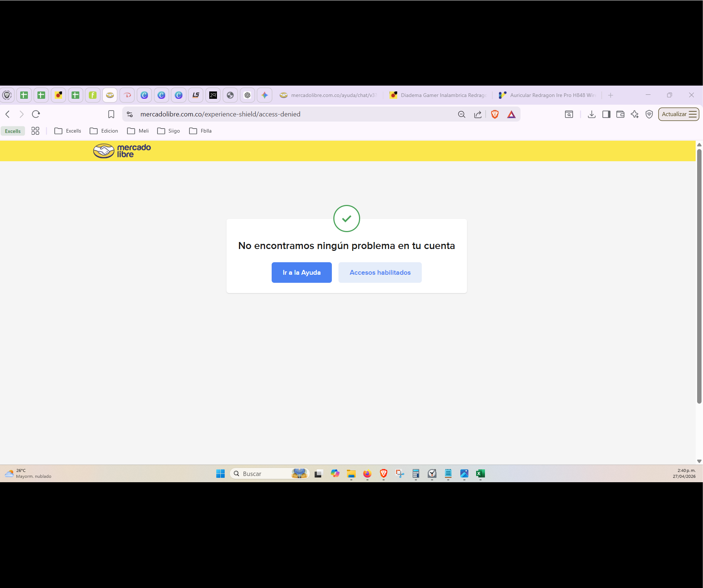The height and width of the screenshot is (588, 703).
Task: Open Brave Shields lion icon
Action: tap(495, 114)
